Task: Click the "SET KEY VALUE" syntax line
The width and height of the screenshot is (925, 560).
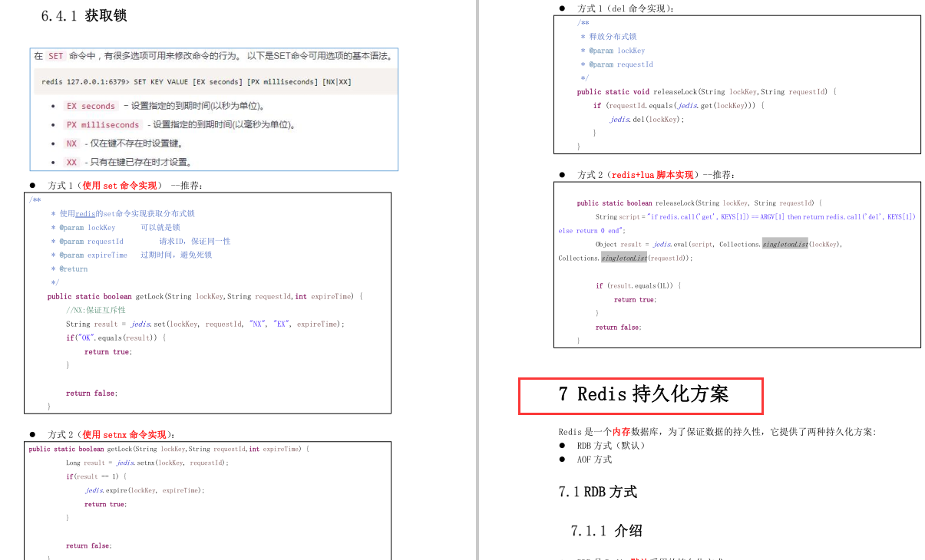Action: 197,81
